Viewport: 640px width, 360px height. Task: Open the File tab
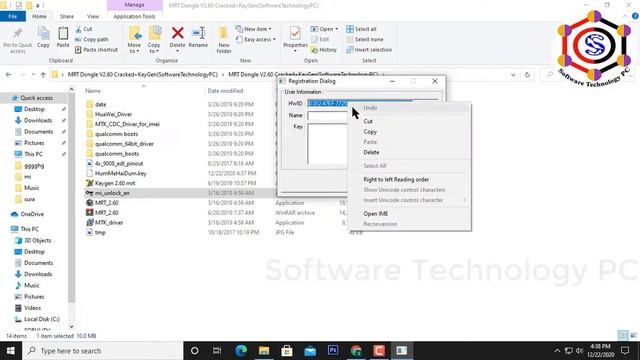[13, 16]
